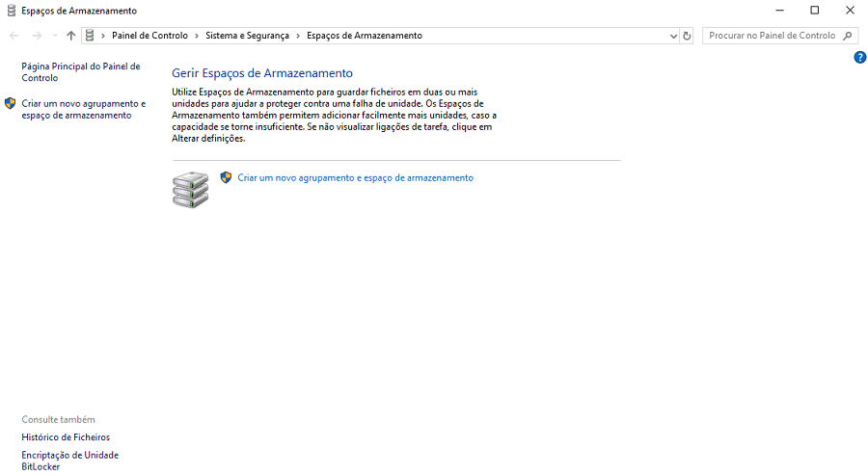Open Histórico de Ficheiros link
The height and width of the screenshot is (476, 868).
click(66, 436)
